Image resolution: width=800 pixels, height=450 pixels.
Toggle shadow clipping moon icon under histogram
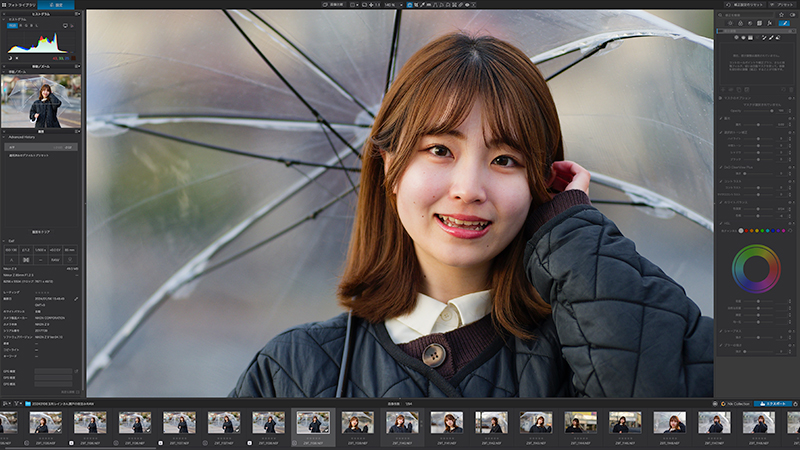point(10,58)
